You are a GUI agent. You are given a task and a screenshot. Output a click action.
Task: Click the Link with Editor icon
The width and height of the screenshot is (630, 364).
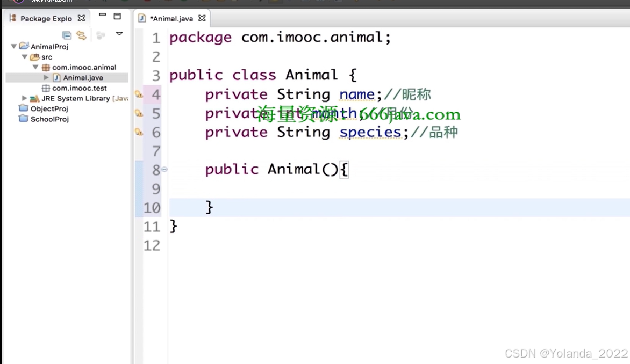coord(82,35)
